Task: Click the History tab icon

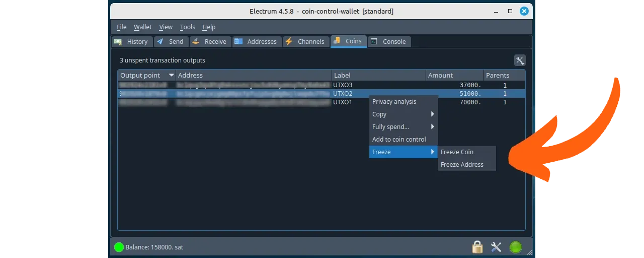Action: click(118, 41)
